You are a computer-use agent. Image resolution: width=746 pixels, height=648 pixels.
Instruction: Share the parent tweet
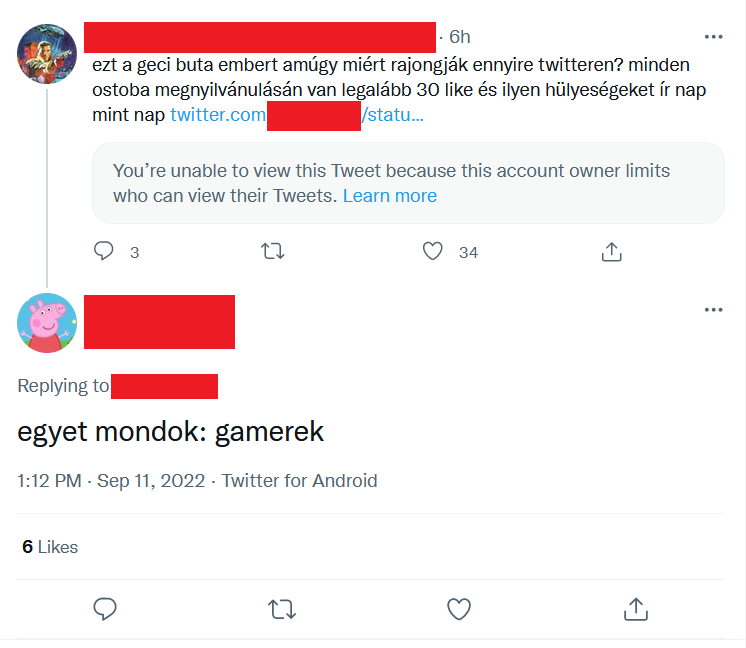coord(612,252)
